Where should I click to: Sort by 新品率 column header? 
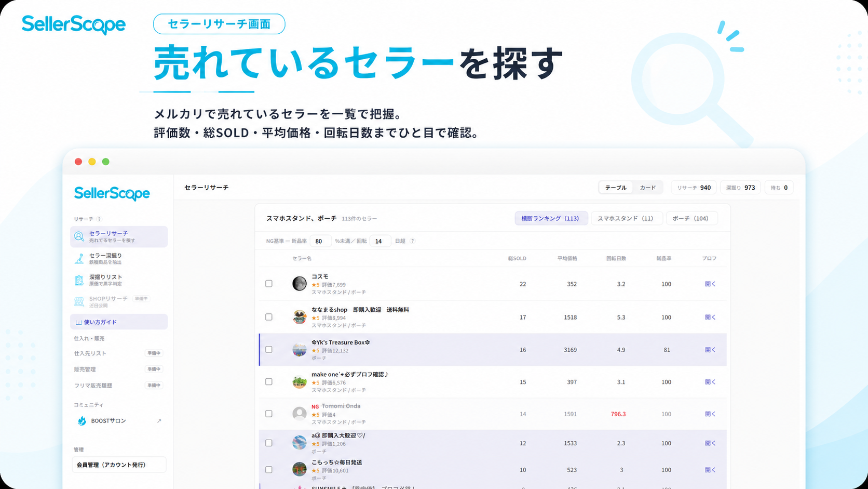(x=663, y=258)
